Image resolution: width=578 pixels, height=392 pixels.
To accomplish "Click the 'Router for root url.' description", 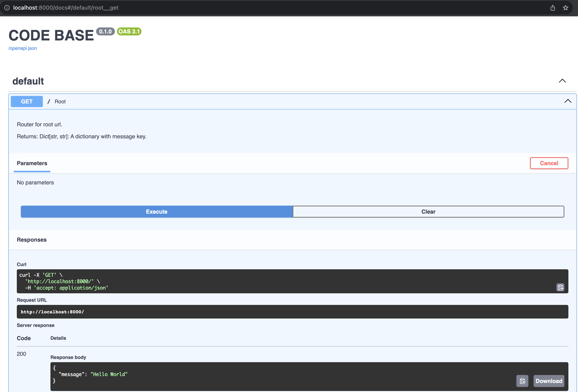I will pos(40,124).
